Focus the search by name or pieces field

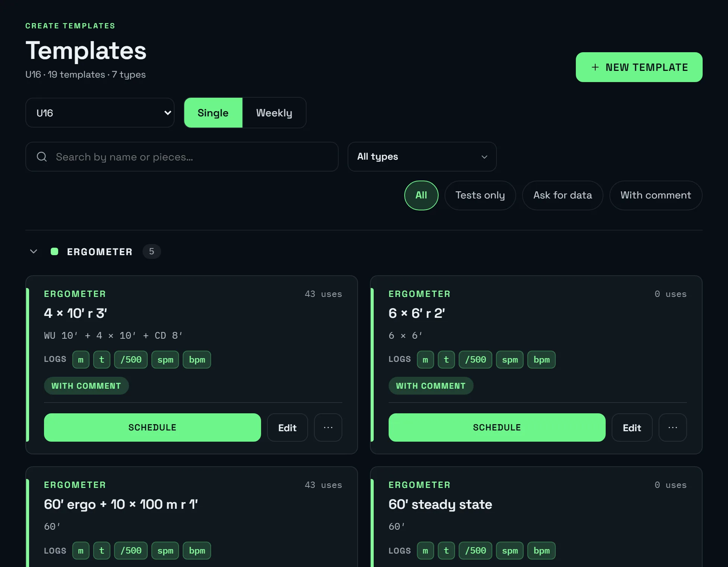(x=182, y=157)
